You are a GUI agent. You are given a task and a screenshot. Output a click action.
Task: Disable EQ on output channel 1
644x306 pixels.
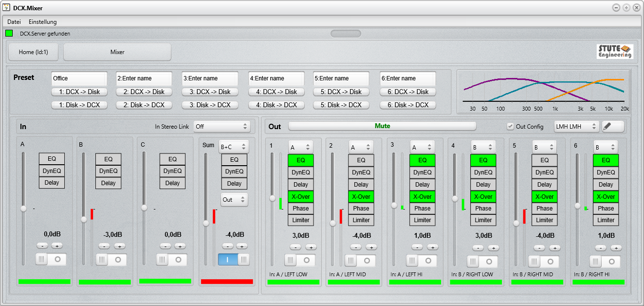300,160
